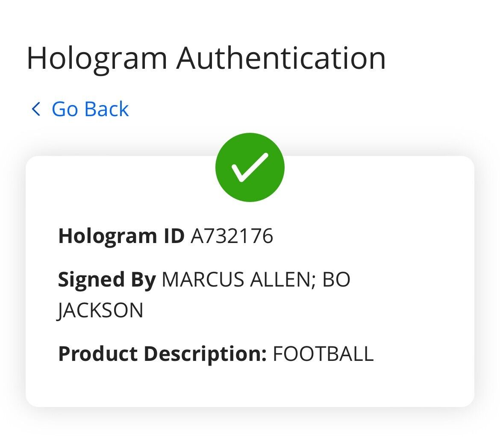Click the Go Back link

click(80, 109)
